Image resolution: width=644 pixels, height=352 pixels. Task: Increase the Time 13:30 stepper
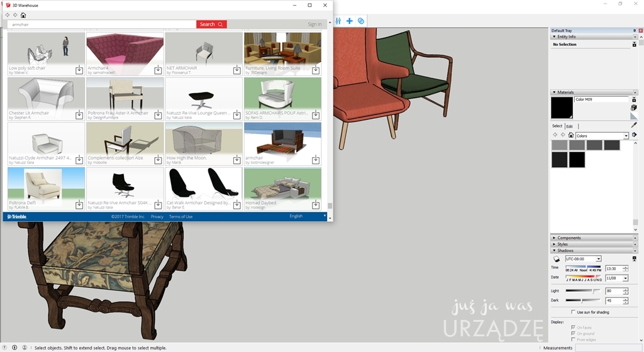point(625,267)
